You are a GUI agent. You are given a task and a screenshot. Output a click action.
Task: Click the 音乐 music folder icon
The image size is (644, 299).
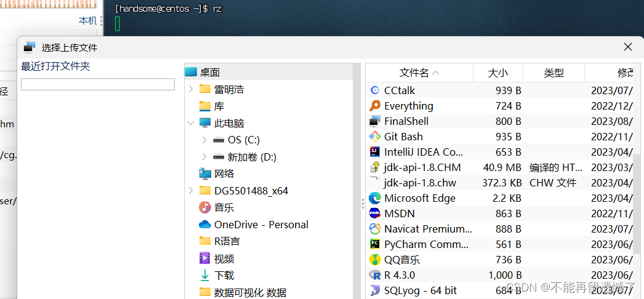[x=205, y=207]
